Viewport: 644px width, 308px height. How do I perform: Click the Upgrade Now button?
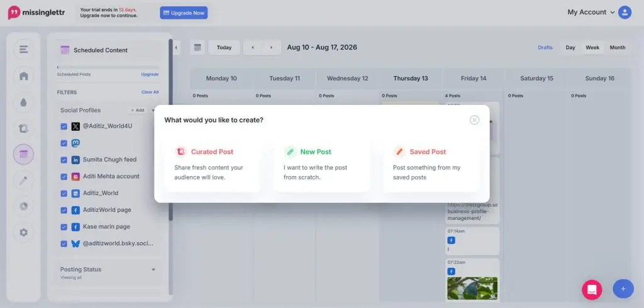click(x=184, y=13)
